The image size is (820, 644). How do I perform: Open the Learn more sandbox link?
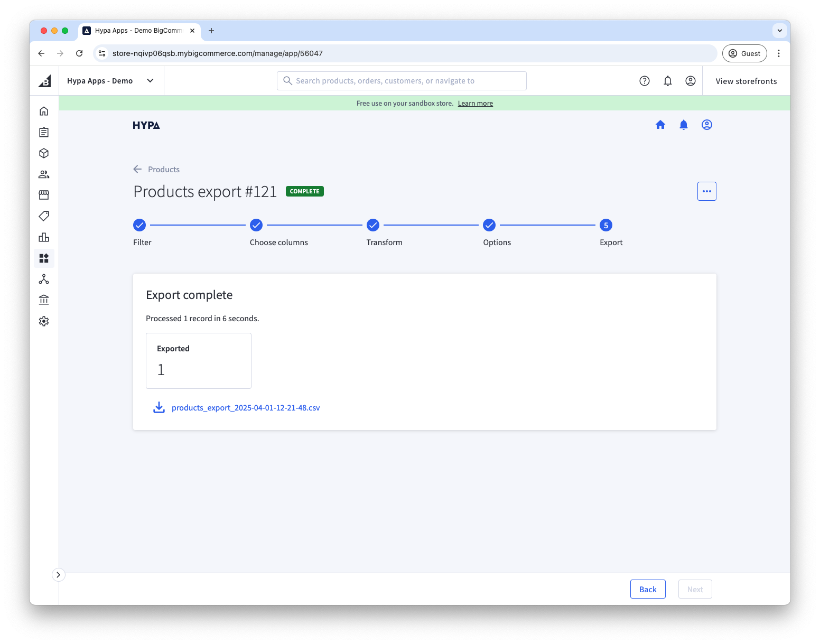point(475,103)
